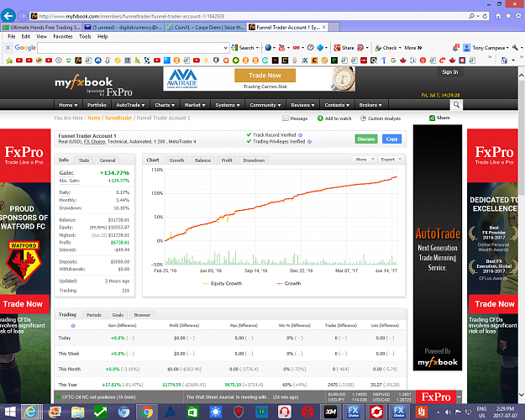Click the Sign In link
The height and width of the screenshot is (420, 525).
tap(450, 72)
